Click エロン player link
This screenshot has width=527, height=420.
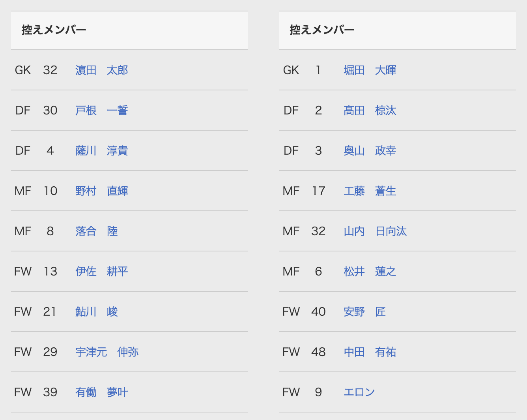(x=359, y=392)
